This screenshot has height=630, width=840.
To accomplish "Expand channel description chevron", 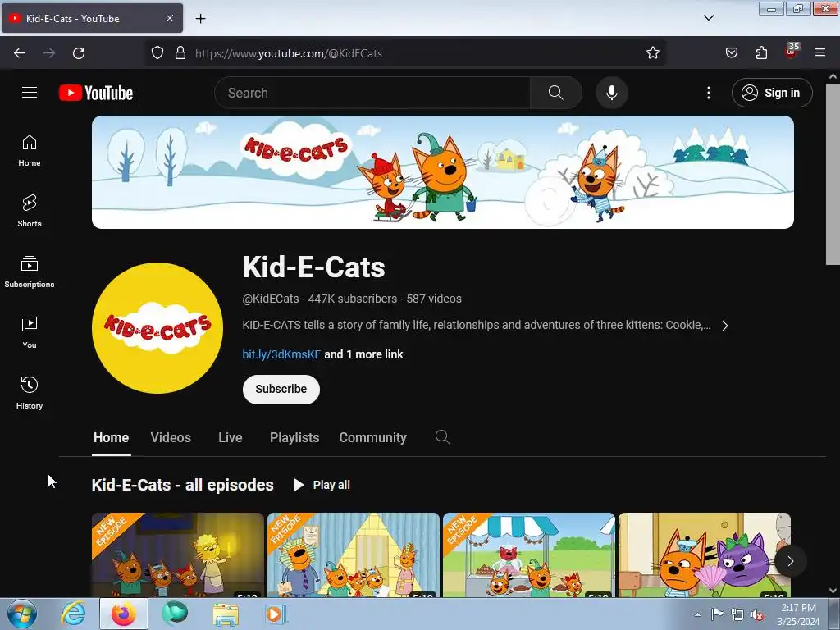I will pos(725,326).
